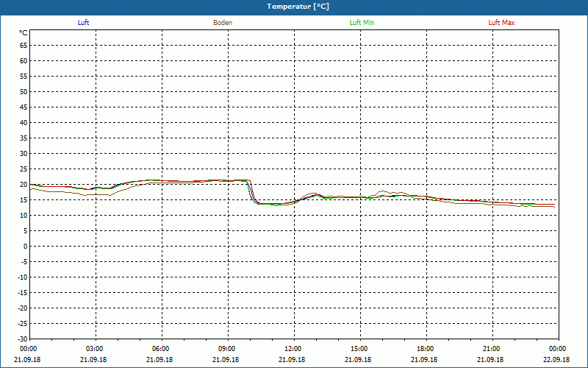Viewport: 588px width, 368px height.
Task: Click the 09:00 time axis label
Action: 228,349
